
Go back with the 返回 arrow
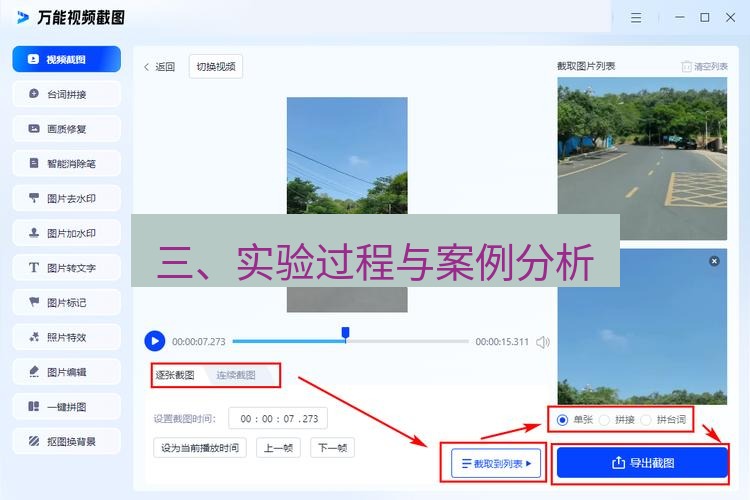click(159, 67)
